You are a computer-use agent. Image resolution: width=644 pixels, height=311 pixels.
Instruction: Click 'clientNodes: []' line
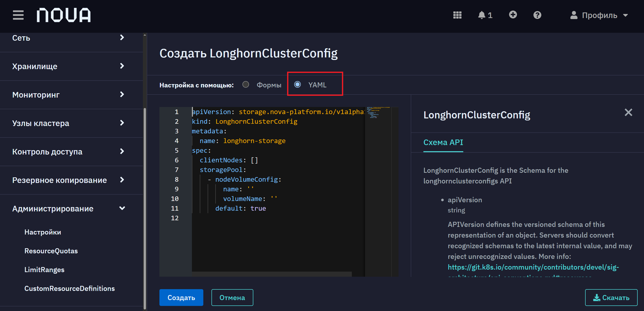click(229, 160)
